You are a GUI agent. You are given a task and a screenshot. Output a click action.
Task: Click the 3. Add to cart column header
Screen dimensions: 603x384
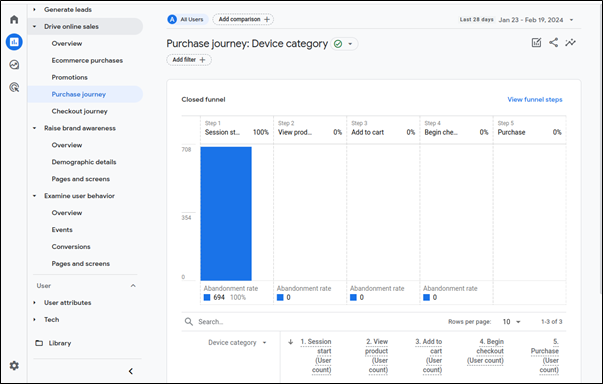point(428,356)
